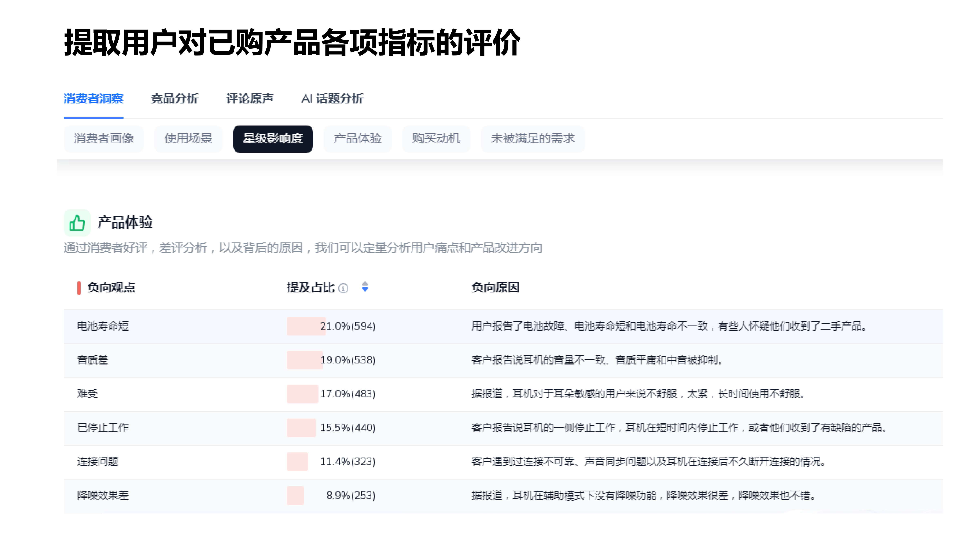Screen dimensions: 980x551
Task: Enable the 产品体验 filter pill
Action: tap(358, 139)
